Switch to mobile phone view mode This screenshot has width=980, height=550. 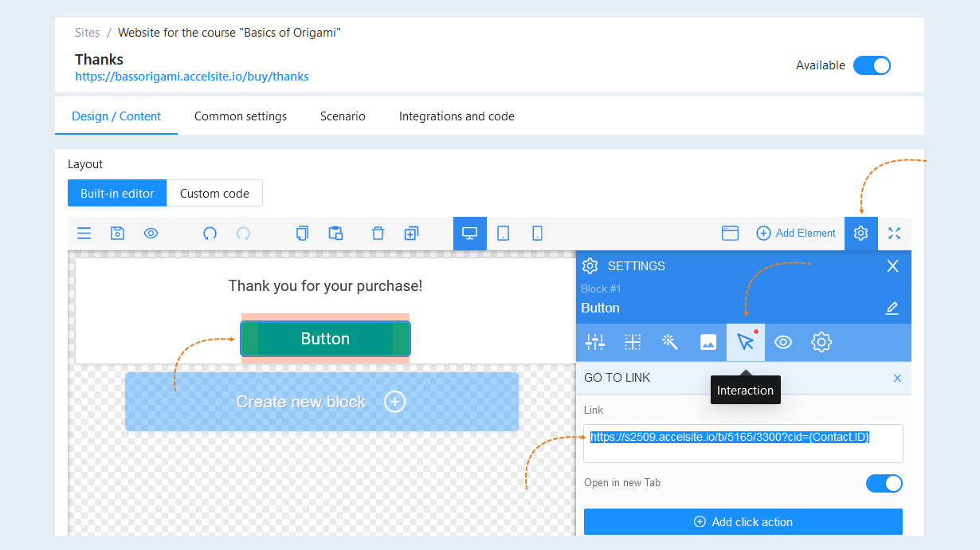tap(537, 234)
